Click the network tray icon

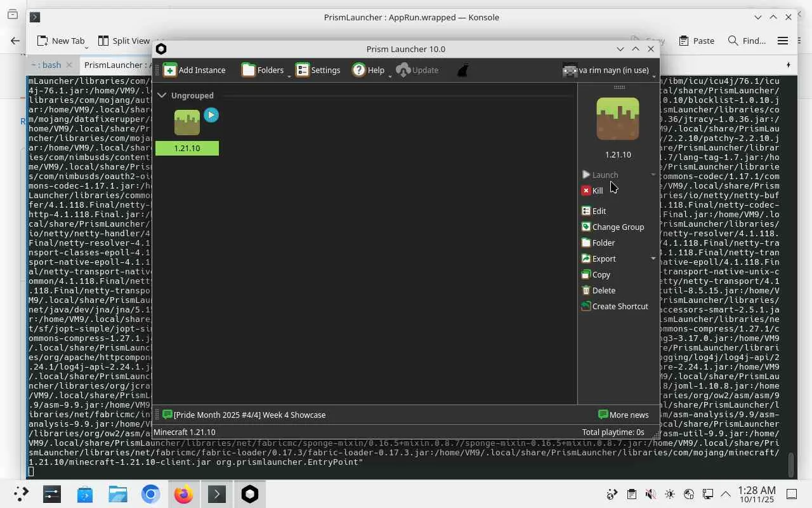click(x=707, y=494)
